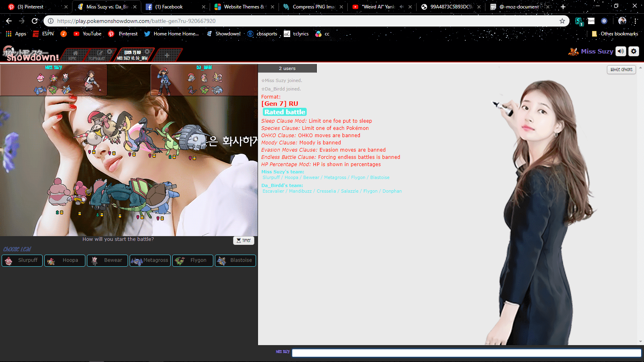Click the battle chat input box
644x362 pixels.
click(466, 353)
